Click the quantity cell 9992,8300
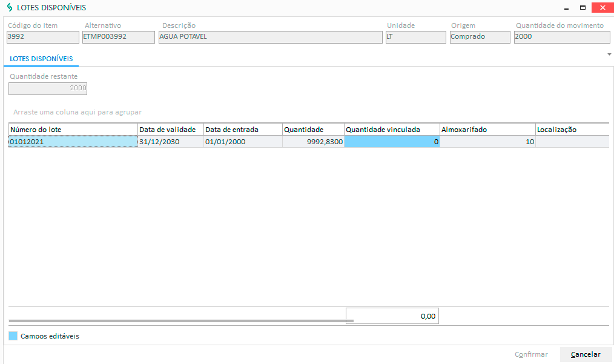Screen dimensions: 614x364 click(x=313, y=142)
